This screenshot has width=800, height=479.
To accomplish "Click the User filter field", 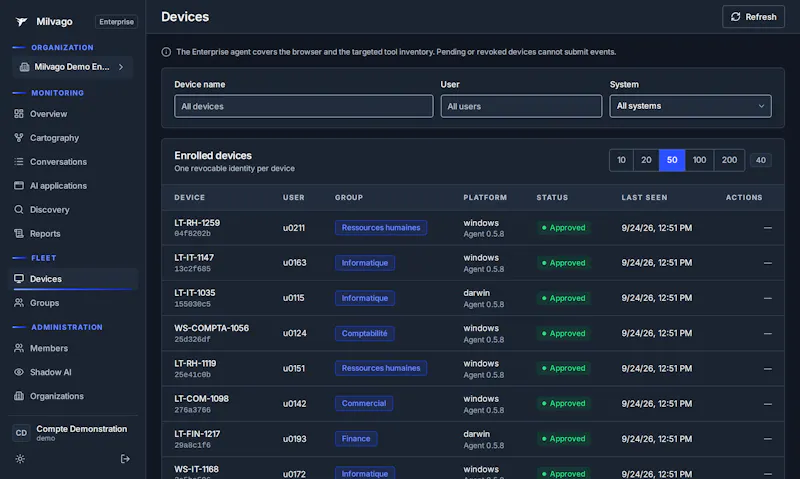I will pyautogui.click(x=521, y=106).
